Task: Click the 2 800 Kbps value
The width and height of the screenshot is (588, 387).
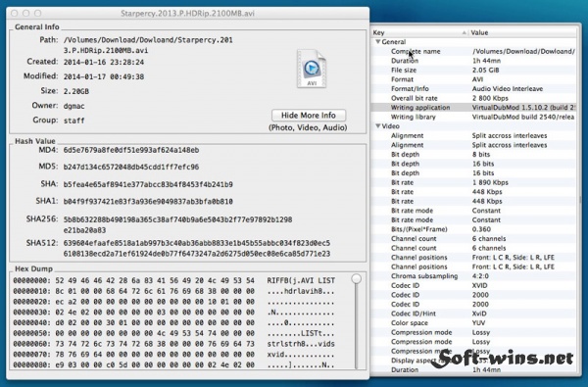Action: [x=490, y=98]
